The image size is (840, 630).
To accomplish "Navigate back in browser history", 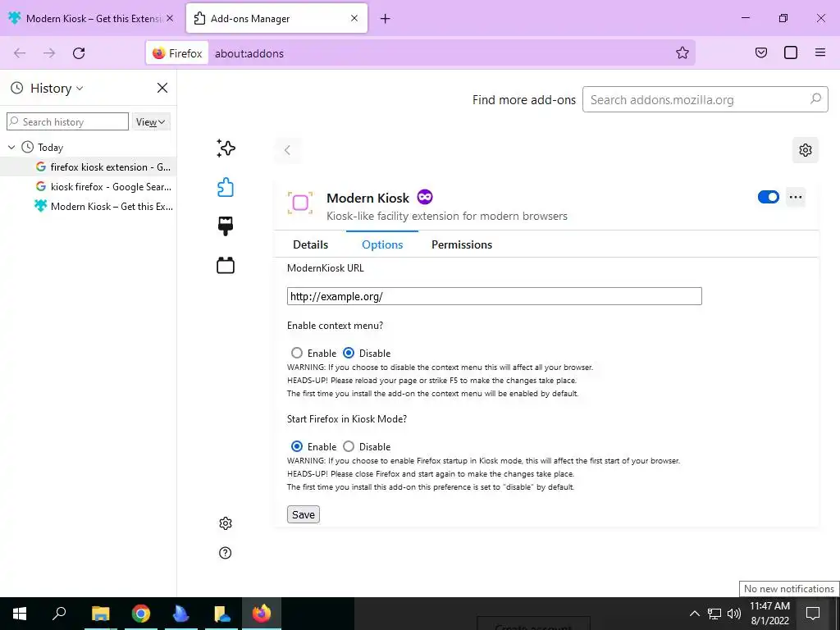I will (x=20, y=53).
